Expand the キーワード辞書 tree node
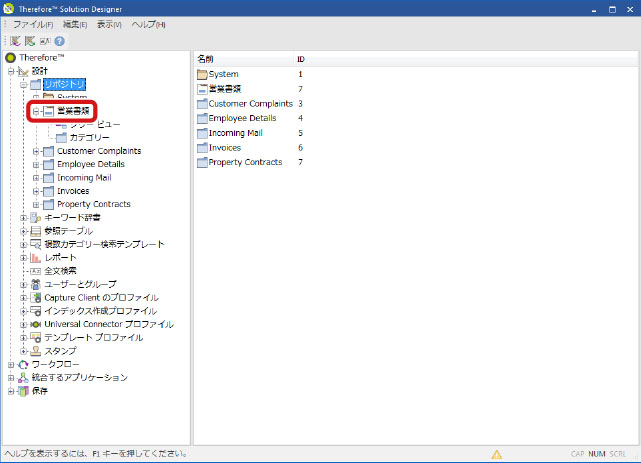 point(24,217)
